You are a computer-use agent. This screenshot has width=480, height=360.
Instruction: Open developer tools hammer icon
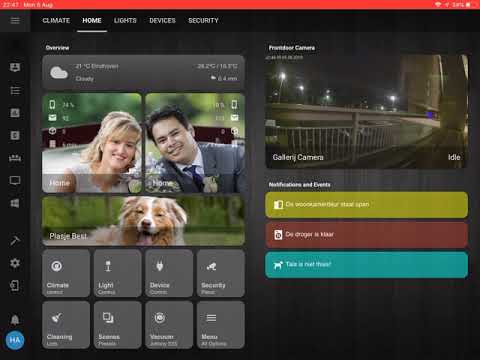tap(15, 240)
